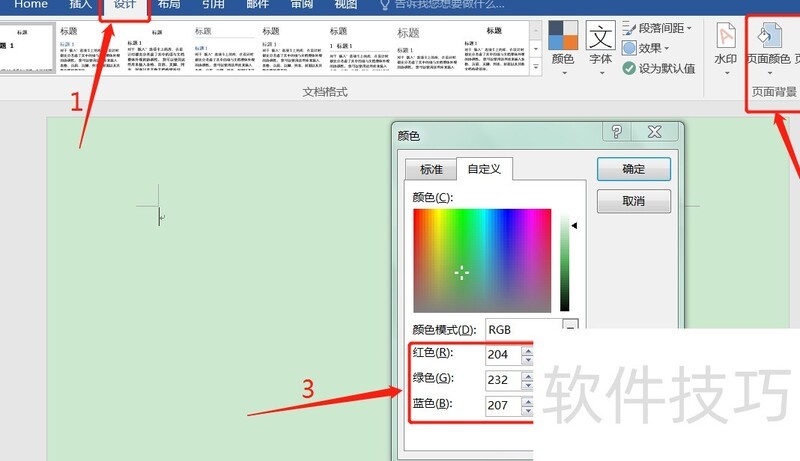Switch to the Standard (标准) color tab

(x=431, y=170)
